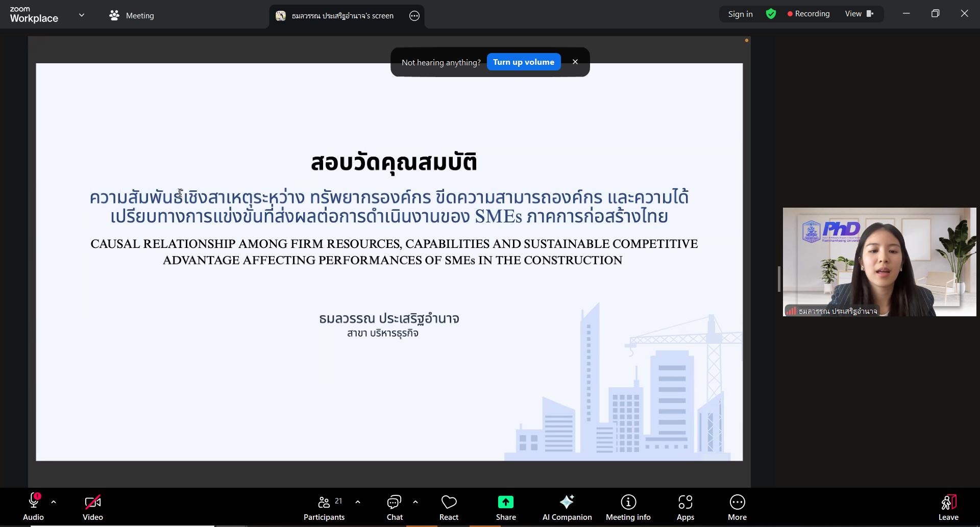The height and width of the screenshot is (527, 980).
Task: Click the Sign in button
Action: pos(740,14)
